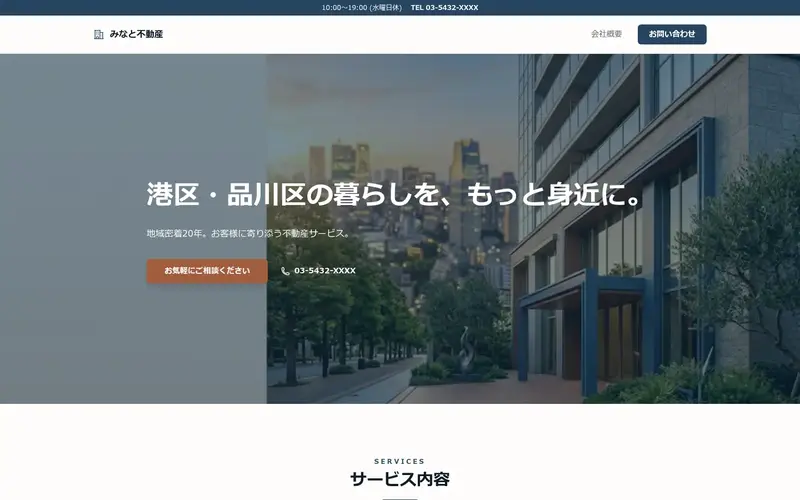The width and height of the screenshot is (800, 500).
Task: Click the subtitle 地域密着20年 text
Action: click(249, 233)
